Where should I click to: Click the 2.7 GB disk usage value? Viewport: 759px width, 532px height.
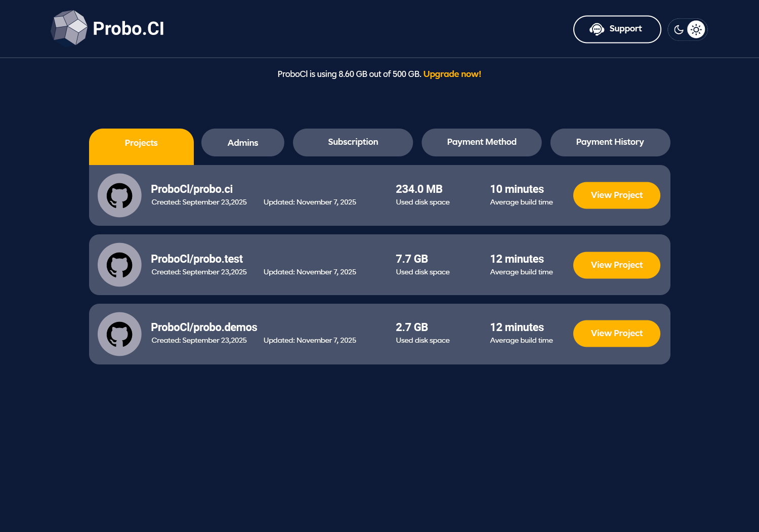412,328
